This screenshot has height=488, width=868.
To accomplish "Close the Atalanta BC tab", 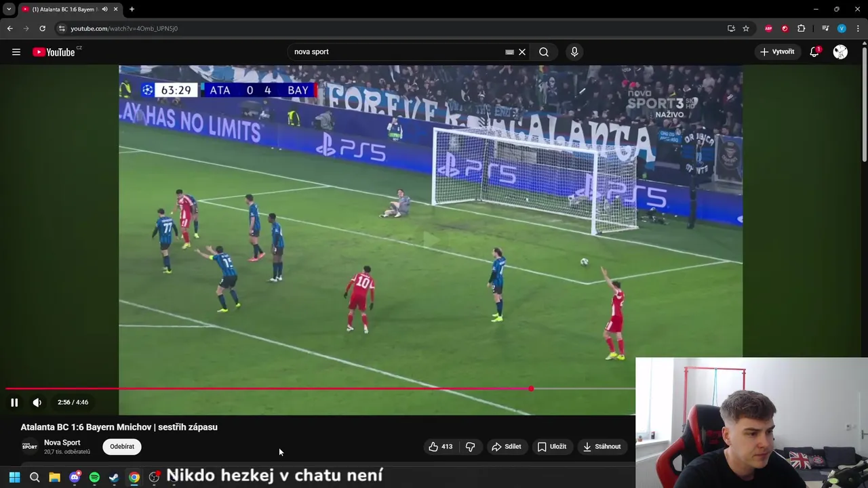I will point(116,9).
